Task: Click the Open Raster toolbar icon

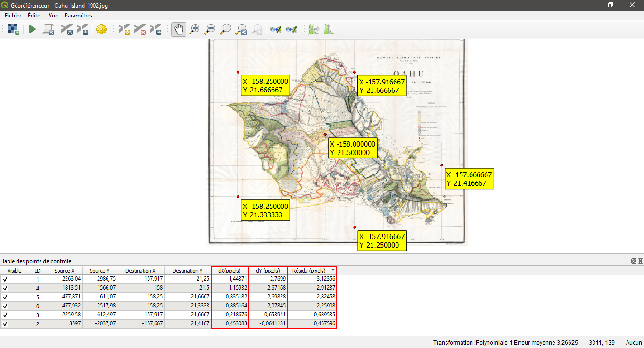Action: tap(13, 29)
